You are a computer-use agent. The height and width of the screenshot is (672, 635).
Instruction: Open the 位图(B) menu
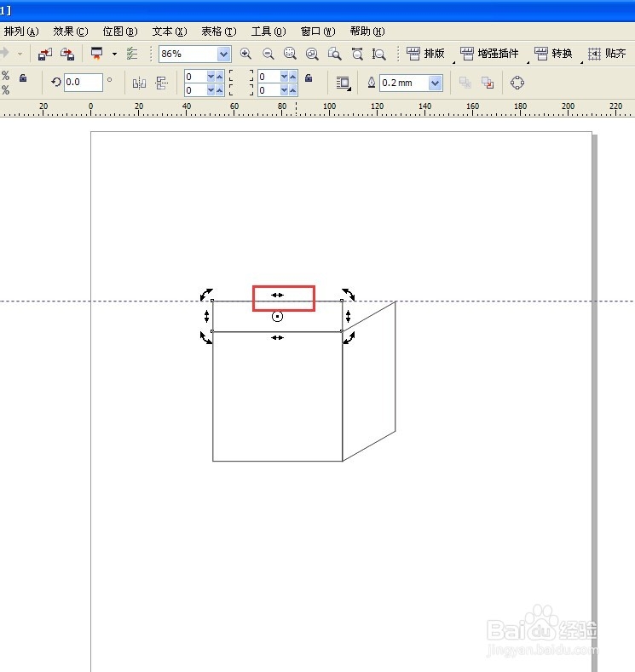120,32
